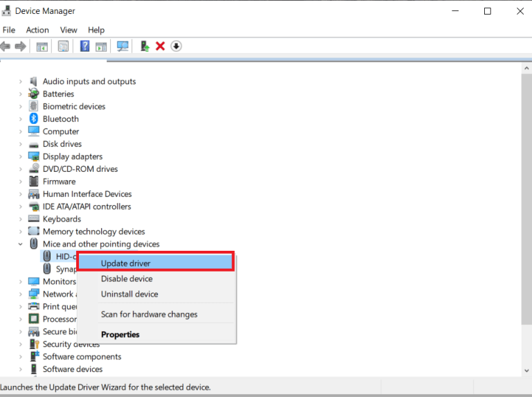Choose Uninstall device option
The image size is (532, 397).
[130, 294]
